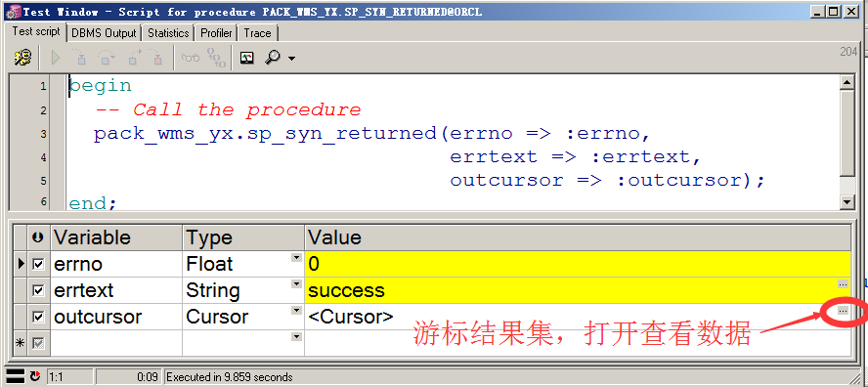Start the debugger with the bug icon
868x387 pixels.
(x=22, y=57)
